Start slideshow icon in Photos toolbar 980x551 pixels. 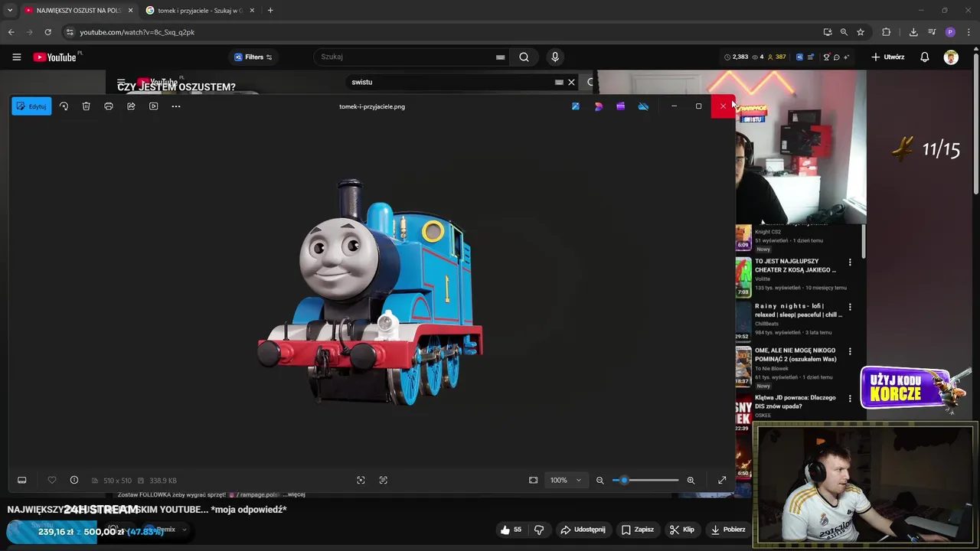pyautogui.click(x=153, y=106)
